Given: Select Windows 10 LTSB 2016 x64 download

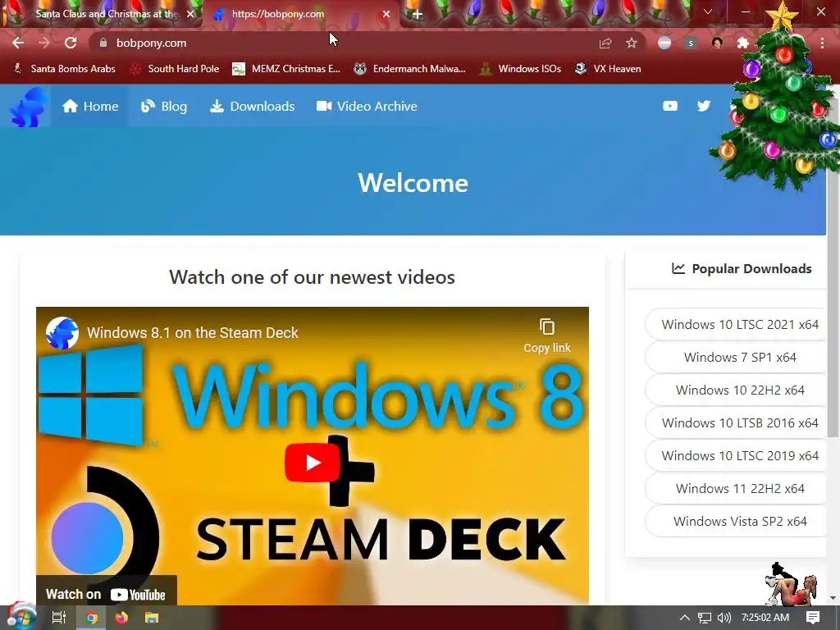Looking at the screenshot, I should 736,422.
